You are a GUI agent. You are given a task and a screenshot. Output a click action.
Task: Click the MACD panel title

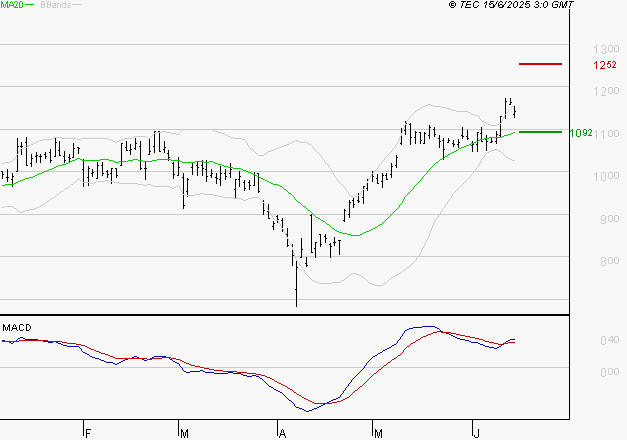(16, 327)
